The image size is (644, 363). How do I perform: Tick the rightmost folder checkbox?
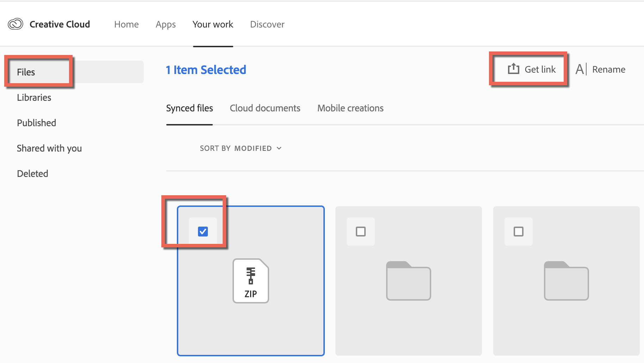click(x=519, y=232)
